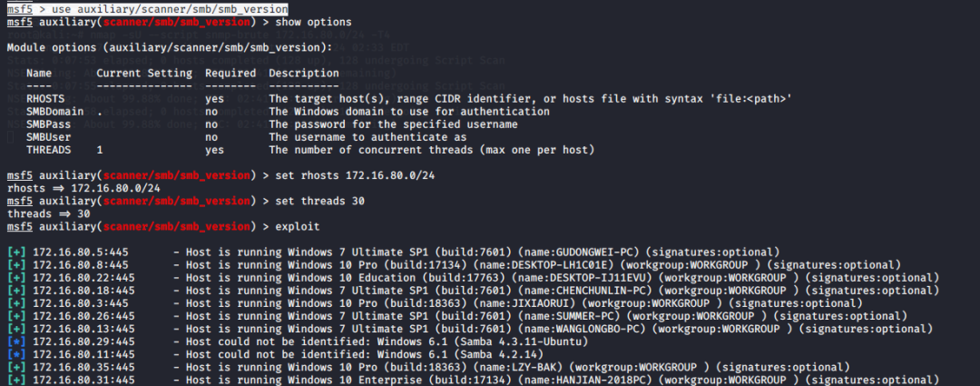The height and width of the screenshot is (386, 980).
Task: Click the THREADS option row name
Action: point(49,150)
